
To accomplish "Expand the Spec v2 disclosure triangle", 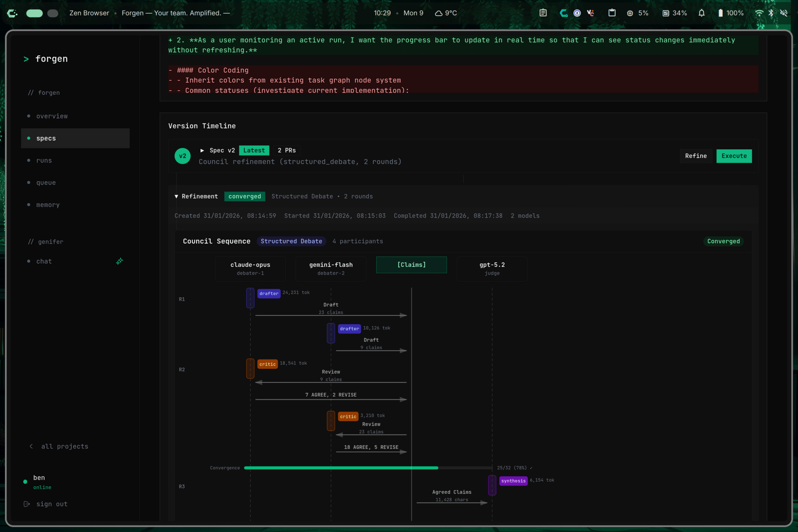I will (x=202, y=150).
